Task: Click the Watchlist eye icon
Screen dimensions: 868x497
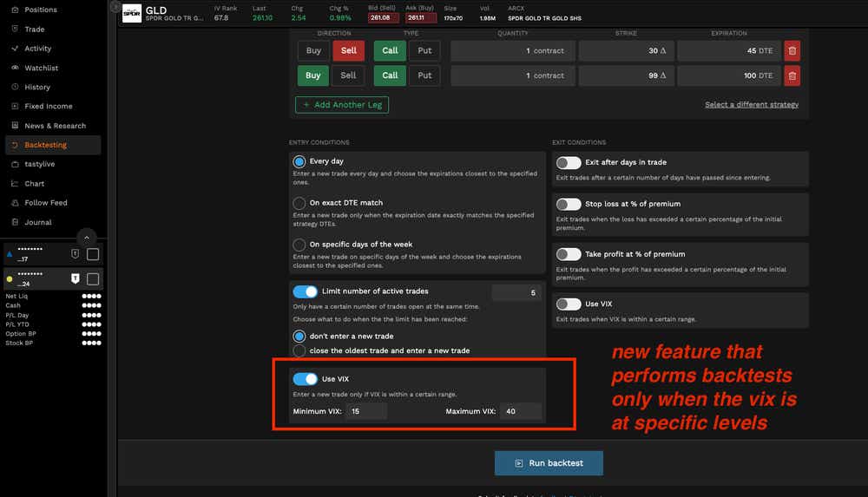Action: tap(15, 68)
